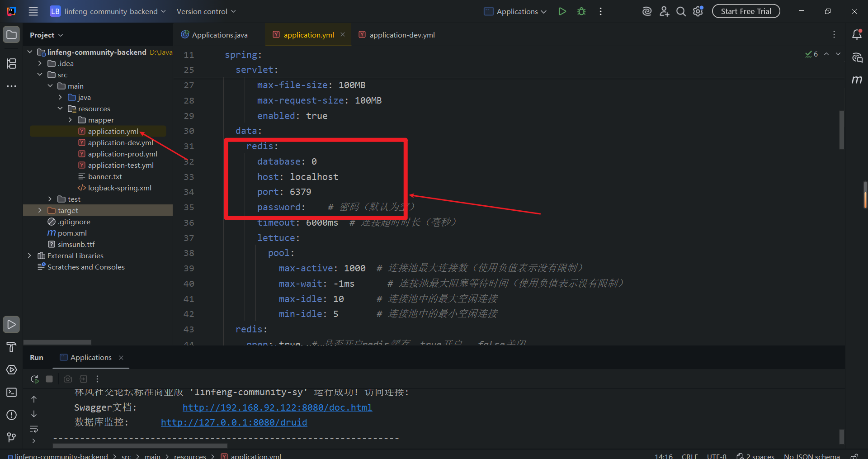Viewport: 868px width, 459px height.
Task: Collapse the resources folder
Action: point(60,109)
